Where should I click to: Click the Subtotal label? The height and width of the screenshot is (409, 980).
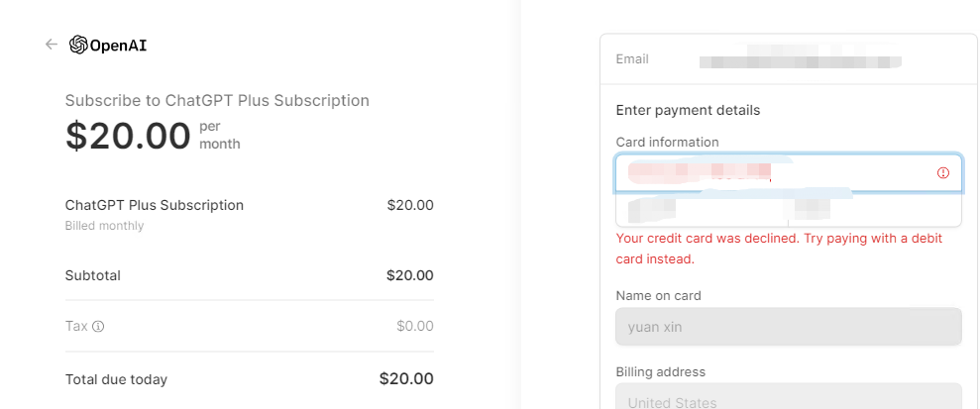92,275
